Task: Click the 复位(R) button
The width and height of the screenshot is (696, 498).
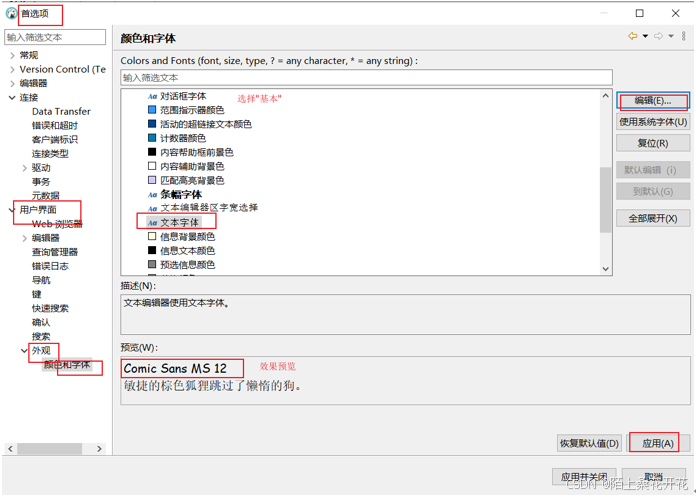Action: click(x=653, y=143)
